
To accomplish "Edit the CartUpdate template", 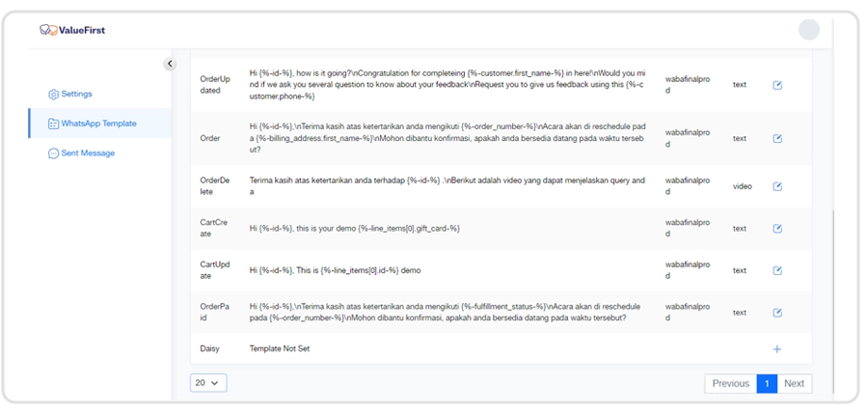I will pos(777,270).
